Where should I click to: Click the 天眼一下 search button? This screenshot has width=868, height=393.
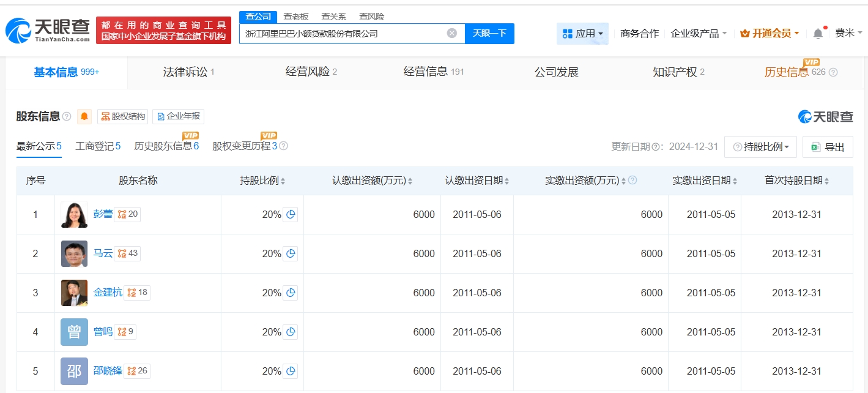pos(489,33)
